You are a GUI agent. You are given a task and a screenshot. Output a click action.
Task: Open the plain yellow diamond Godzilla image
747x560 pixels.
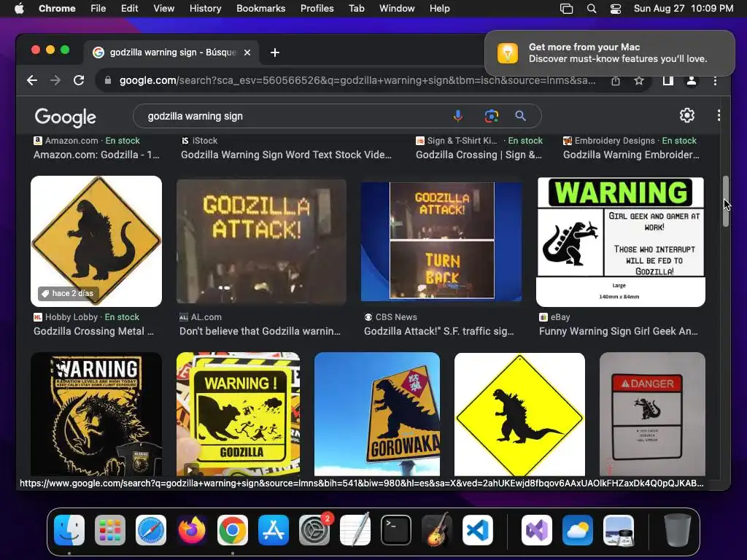pyautogui.click(x=519, y=414)
